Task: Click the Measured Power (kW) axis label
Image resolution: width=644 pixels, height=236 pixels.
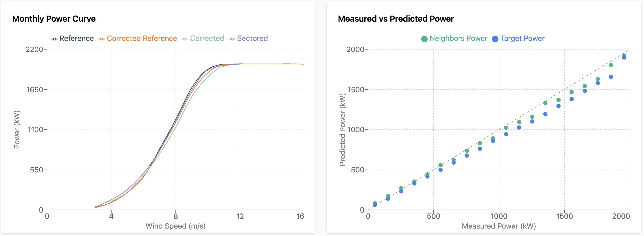Action: point(499,226)
